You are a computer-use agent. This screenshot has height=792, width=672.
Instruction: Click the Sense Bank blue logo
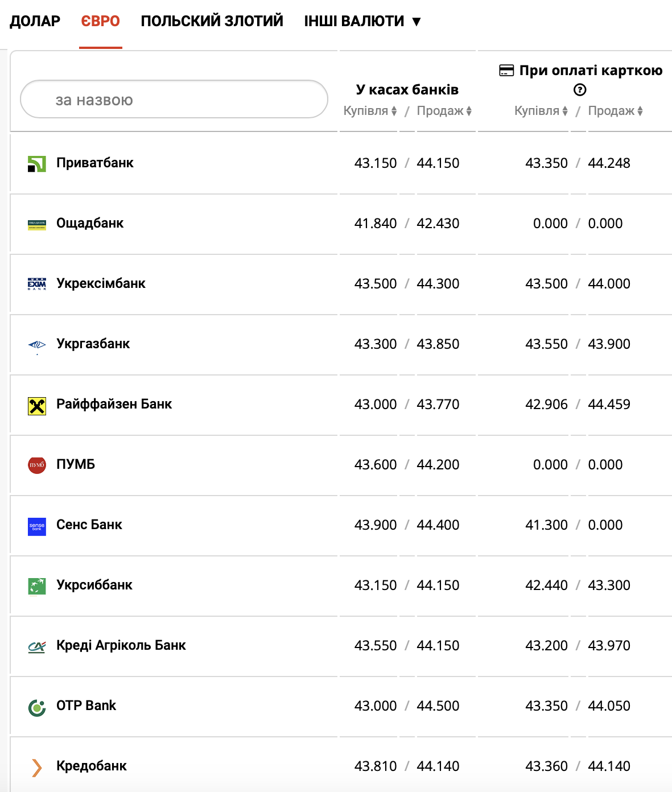tap(37, 527)
